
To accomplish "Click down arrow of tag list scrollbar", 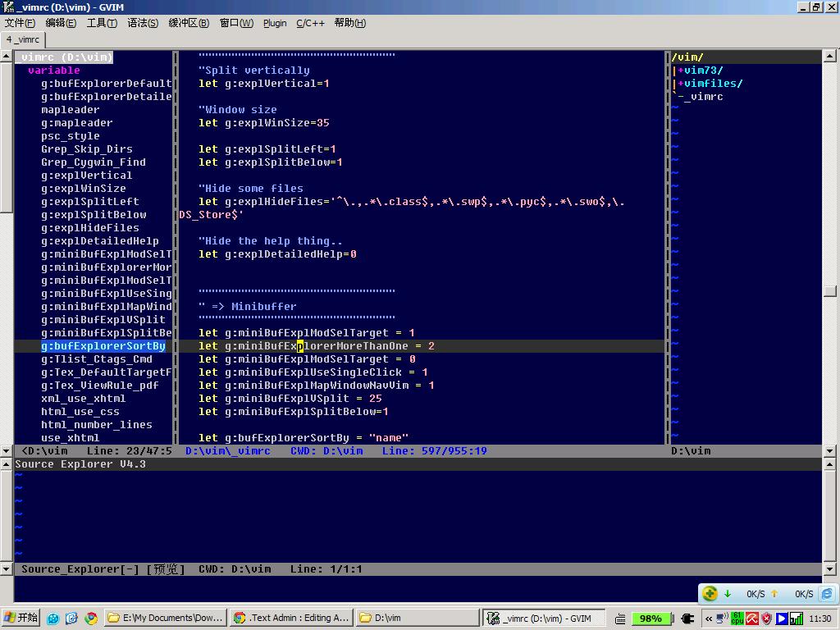I will (7, 450).
